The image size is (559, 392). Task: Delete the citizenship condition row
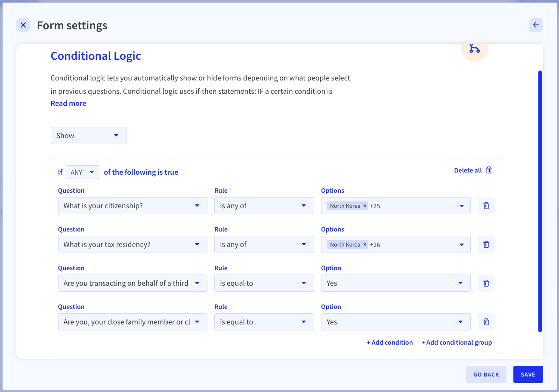486,206
